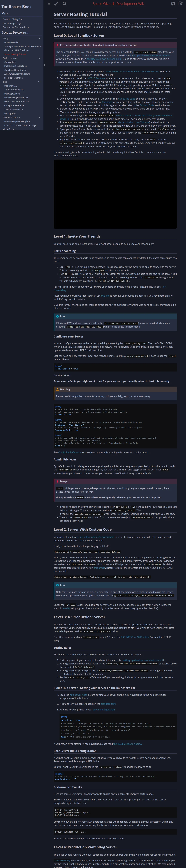Open Writing Guidebook Entries page
Screen dimensions: 186x868
click(x=17, y=101)
